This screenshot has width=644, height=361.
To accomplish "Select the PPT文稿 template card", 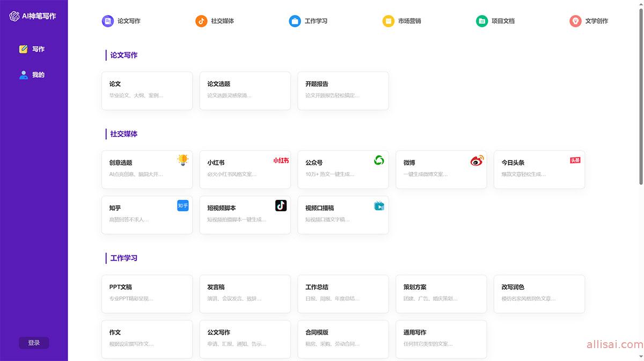I will 147,294.
